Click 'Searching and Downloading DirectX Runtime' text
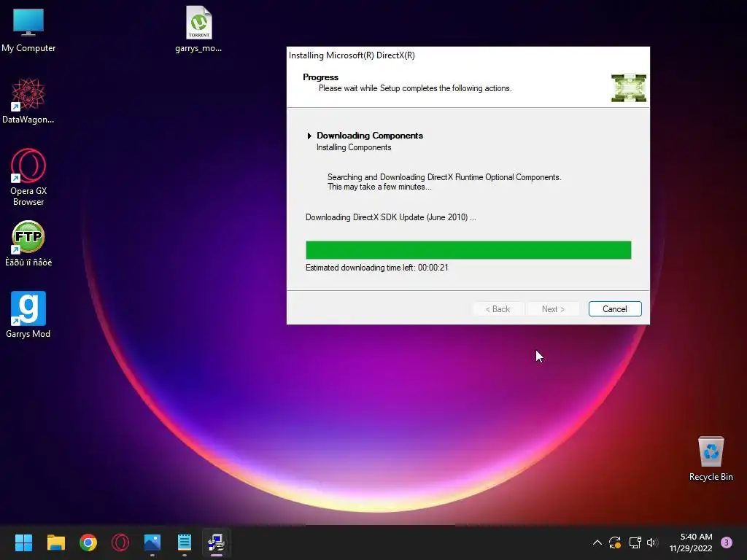 444,177
